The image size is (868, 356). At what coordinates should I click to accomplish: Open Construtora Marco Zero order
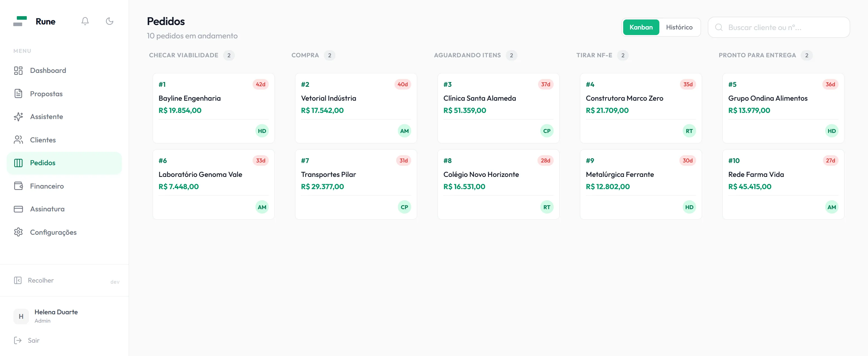(x=640, y=108)
